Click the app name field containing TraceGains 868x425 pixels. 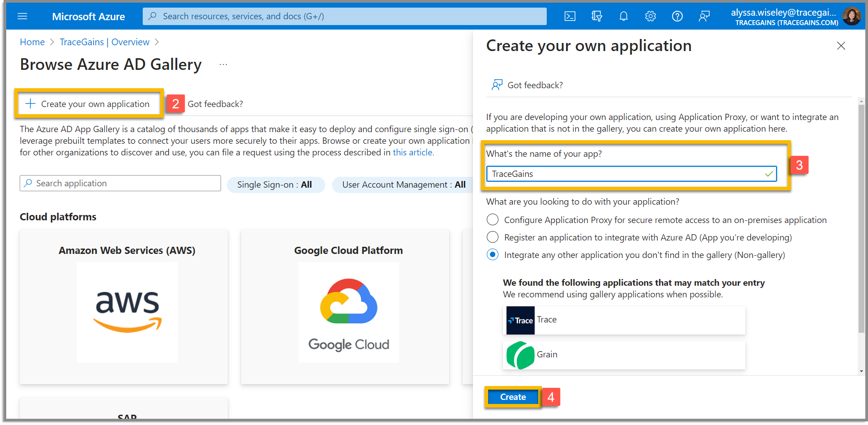tap(632, 174)
